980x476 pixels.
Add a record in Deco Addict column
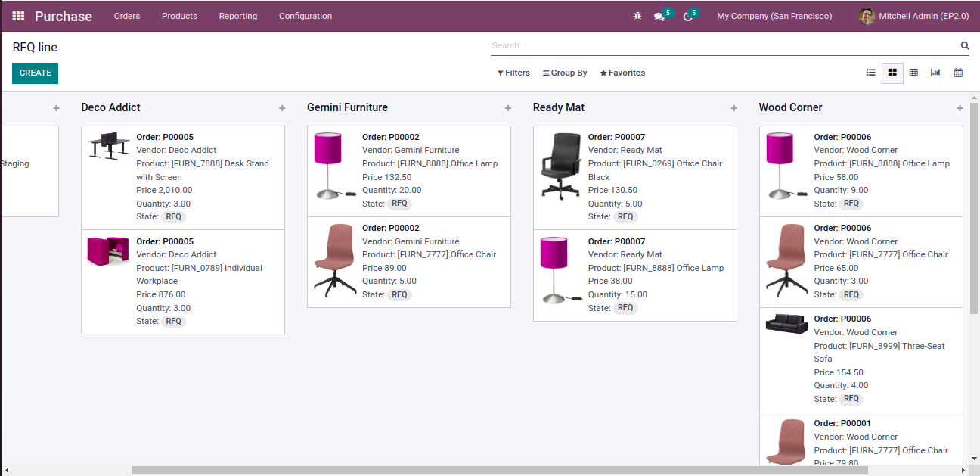[x=282, y=108]
